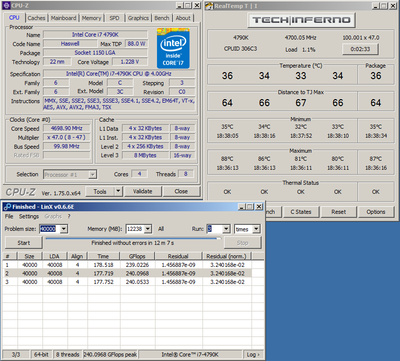Click the Intel Core i7 logo
400x361 pixels.
click(x=173, y=48)
